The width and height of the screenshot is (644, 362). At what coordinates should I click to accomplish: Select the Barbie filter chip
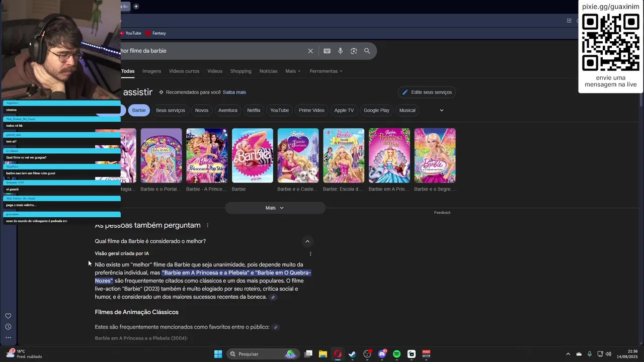tap(139, 111)
